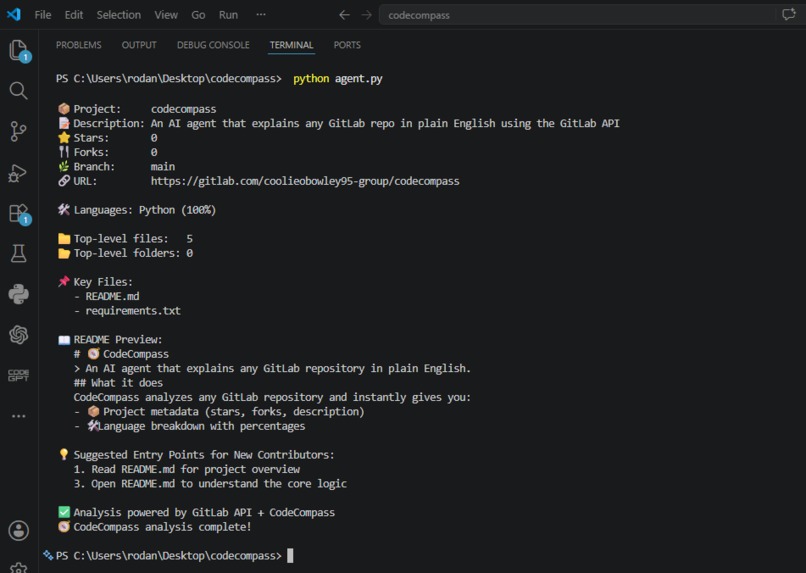Open Source Control view icon
The image size is (806, 573).
coord(19,132)
